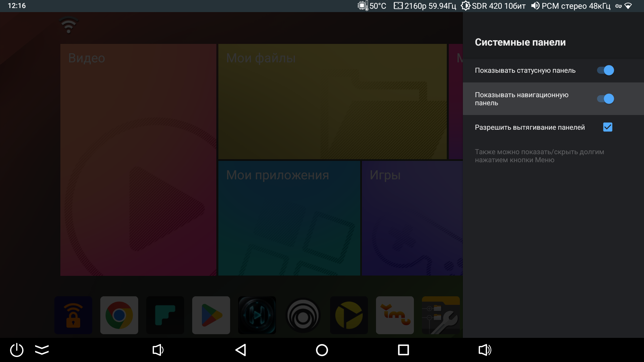Toggle Показывать статусную панель switch
The image size is (644, 362).
605,70
